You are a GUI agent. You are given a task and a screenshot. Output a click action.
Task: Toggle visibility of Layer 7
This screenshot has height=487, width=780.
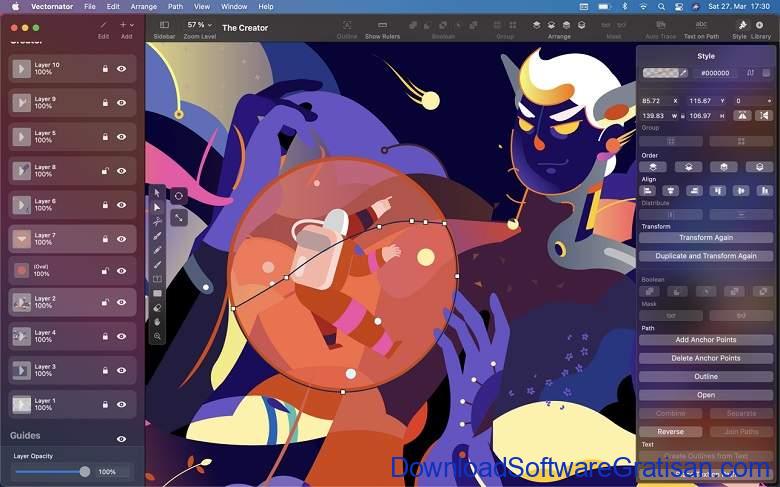click(121, 239)
